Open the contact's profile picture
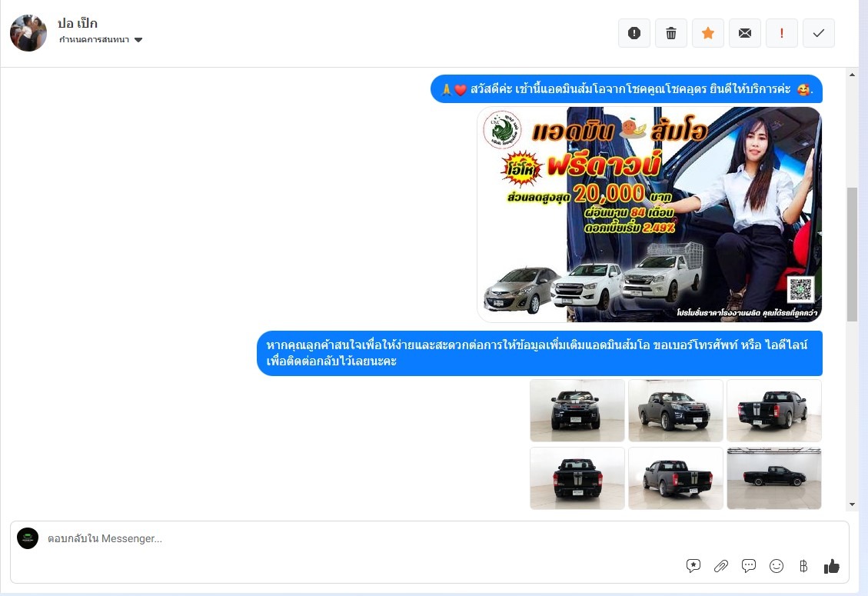The height and width of the screenshot is (596, 868). (x=28, y=33)
